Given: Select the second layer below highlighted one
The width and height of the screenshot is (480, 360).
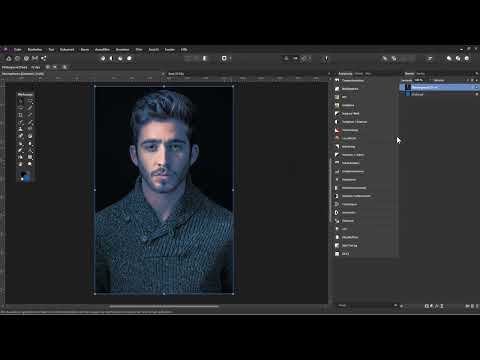Looking at the screenshot, I should click(439, 94).
